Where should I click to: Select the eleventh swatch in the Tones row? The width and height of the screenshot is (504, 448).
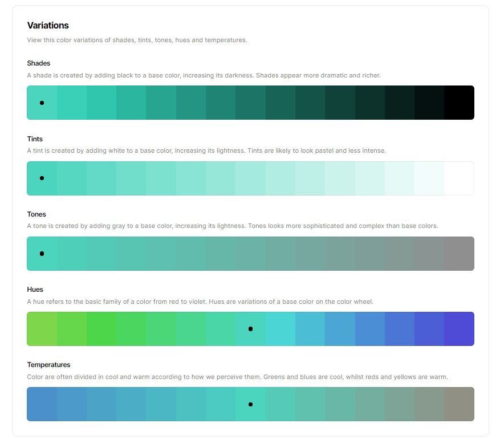coord(340,254)
